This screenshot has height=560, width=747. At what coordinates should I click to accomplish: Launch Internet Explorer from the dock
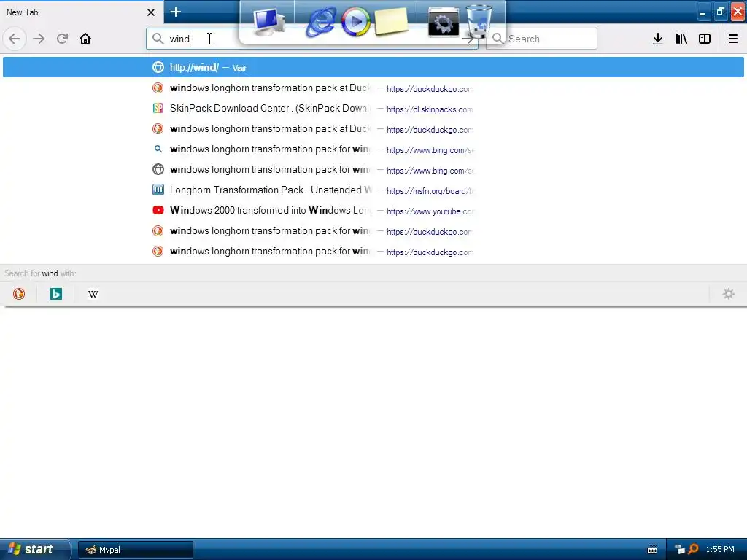tap(321, 21)
